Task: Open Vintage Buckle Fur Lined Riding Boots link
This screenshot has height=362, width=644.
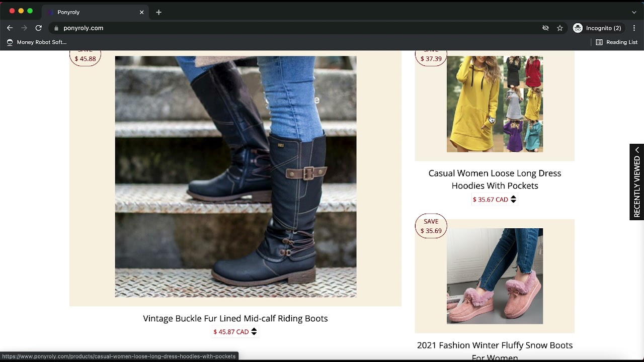Action: [235, 318]
